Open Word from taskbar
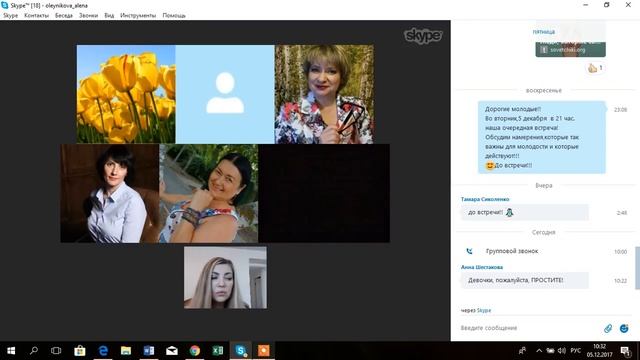Image resolution: width=640 pixels, height=360 pixels. (x=149, y=351)
